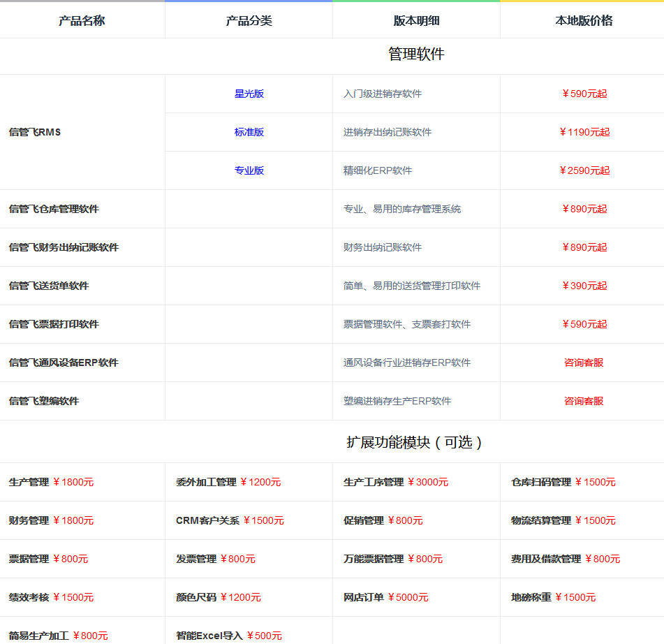
Task: Click the 智能Excel导入 module
Action: [209, 636]
